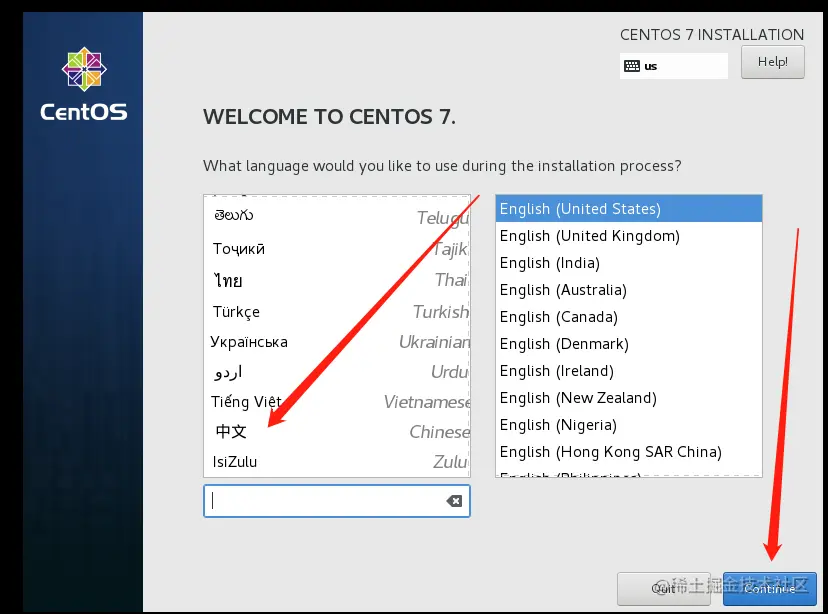Select English (Australia) locale
Image resolution: width=828 pixels, height=614 pixels.
click(x=628, y=290)
